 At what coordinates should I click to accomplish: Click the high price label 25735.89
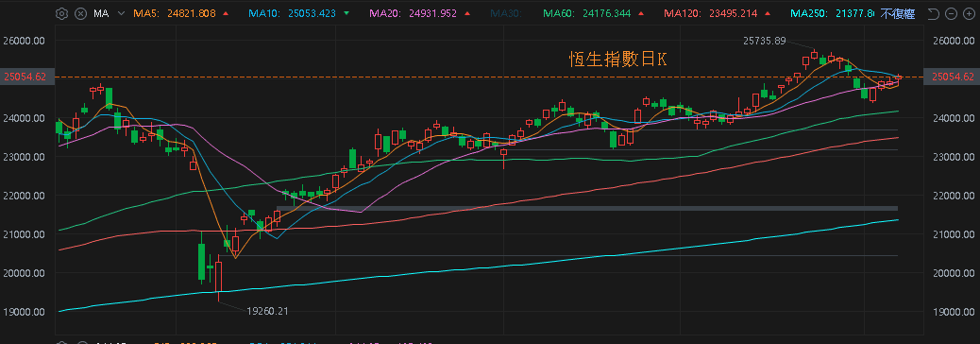tap(765, 41)
